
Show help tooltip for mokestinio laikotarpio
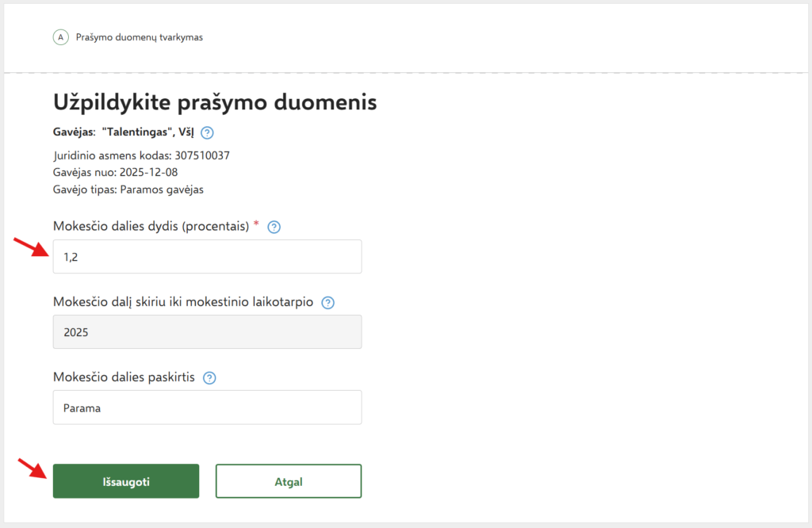click(328, 303)
